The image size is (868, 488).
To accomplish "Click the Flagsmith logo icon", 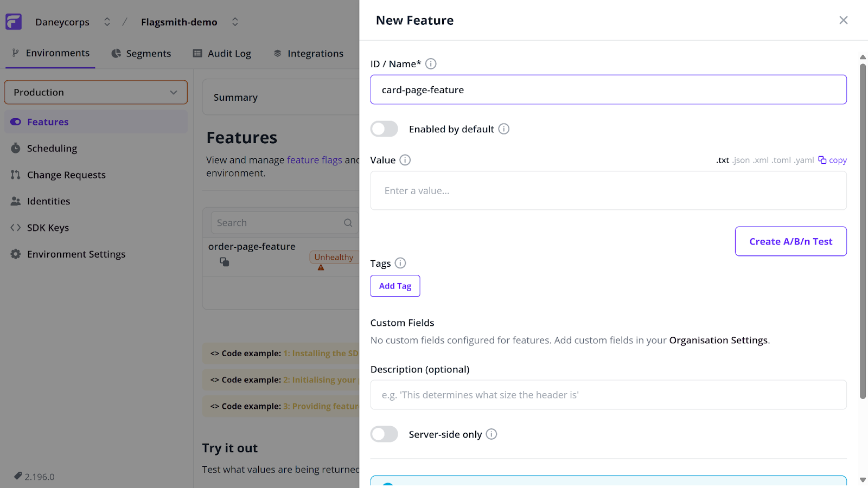I will point(14,22).
